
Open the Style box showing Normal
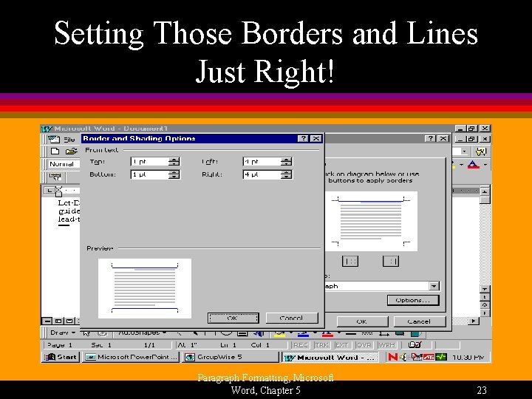click(x=64, y=164)
